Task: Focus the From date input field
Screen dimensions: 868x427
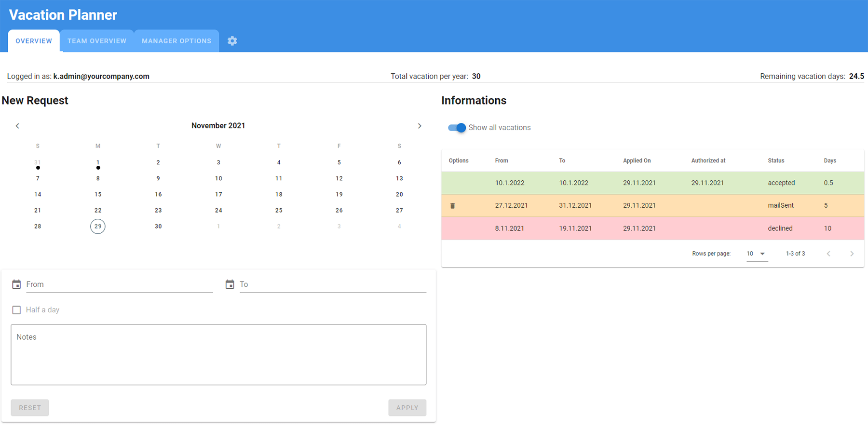Action: click(x=120, y=284)
